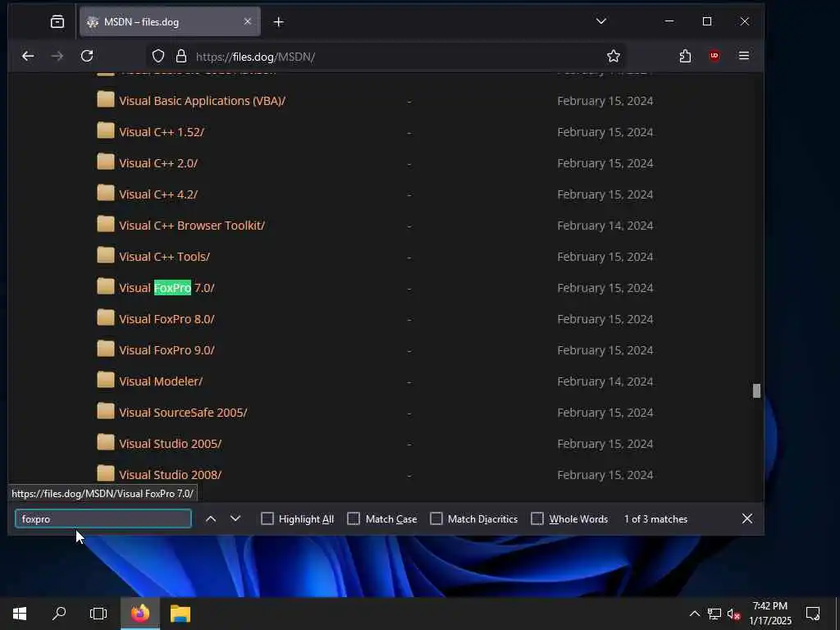Open the tracking protection shield
This screenshot has height=630, width=840.
(158, 57)
